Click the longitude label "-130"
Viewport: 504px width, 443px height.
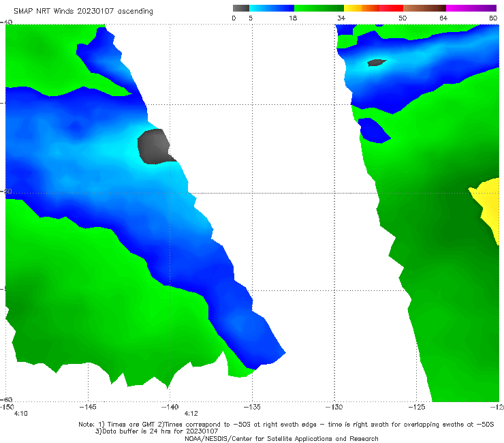[x=334, y=407]
